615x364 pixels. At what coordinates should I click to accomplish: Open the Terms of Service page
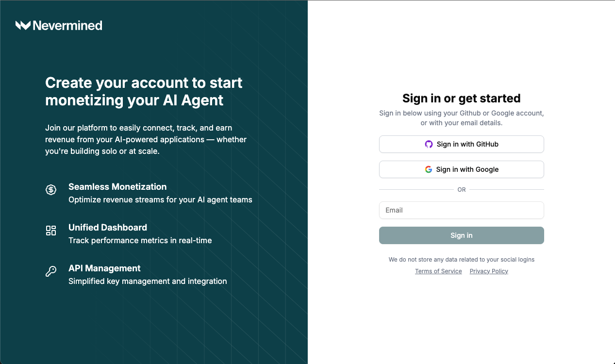[x=438, y=271]
